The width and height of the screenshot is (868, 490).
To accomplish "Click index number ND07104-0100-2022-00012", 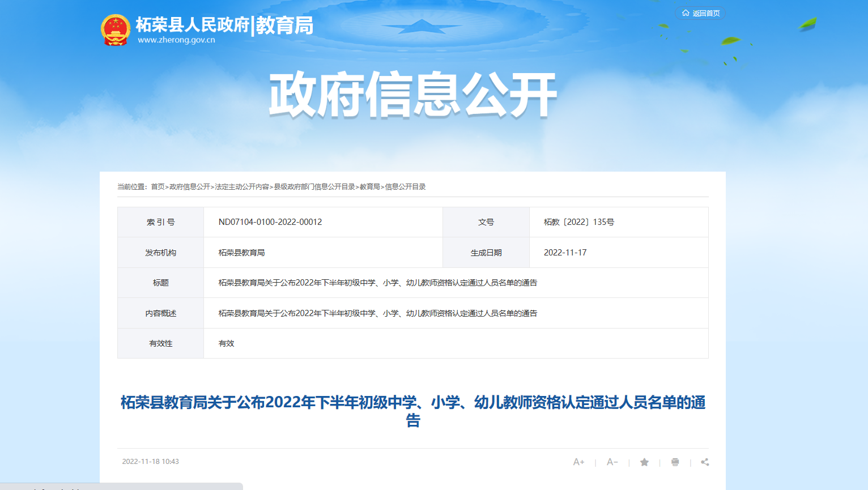I will click(x=270, y=222).
